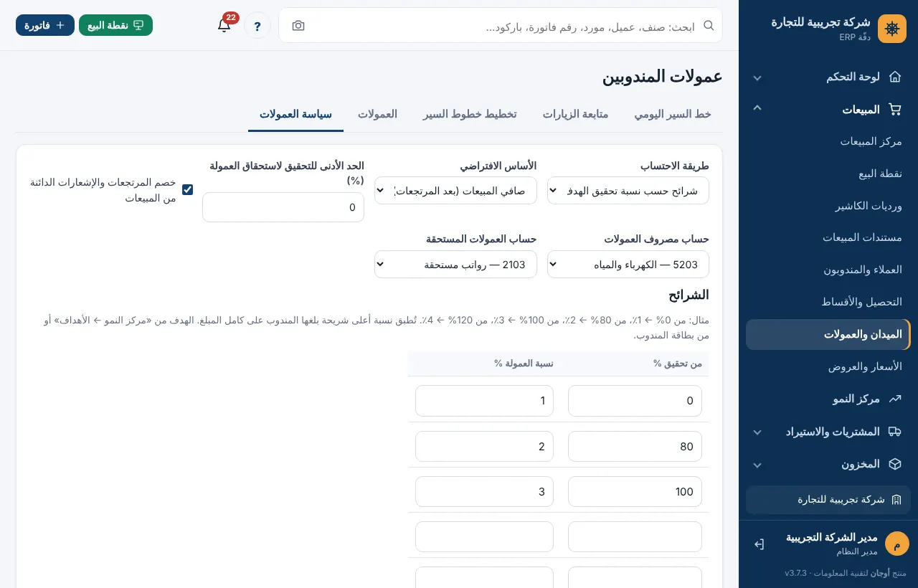Expand the المشتريات والاستيراد chevron
Image resolution: width=918 pixels, height=588 pixels.
[757, 432]
